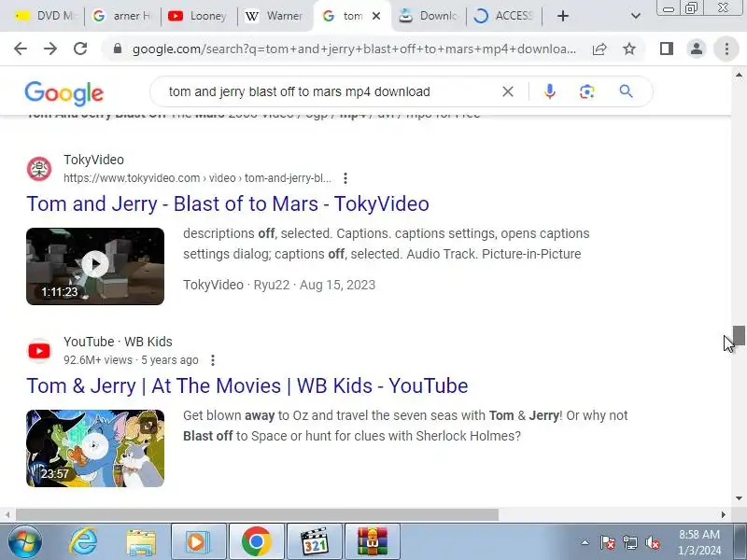
Task: Switch to the ACCESS tab
Action: [504, 16]
